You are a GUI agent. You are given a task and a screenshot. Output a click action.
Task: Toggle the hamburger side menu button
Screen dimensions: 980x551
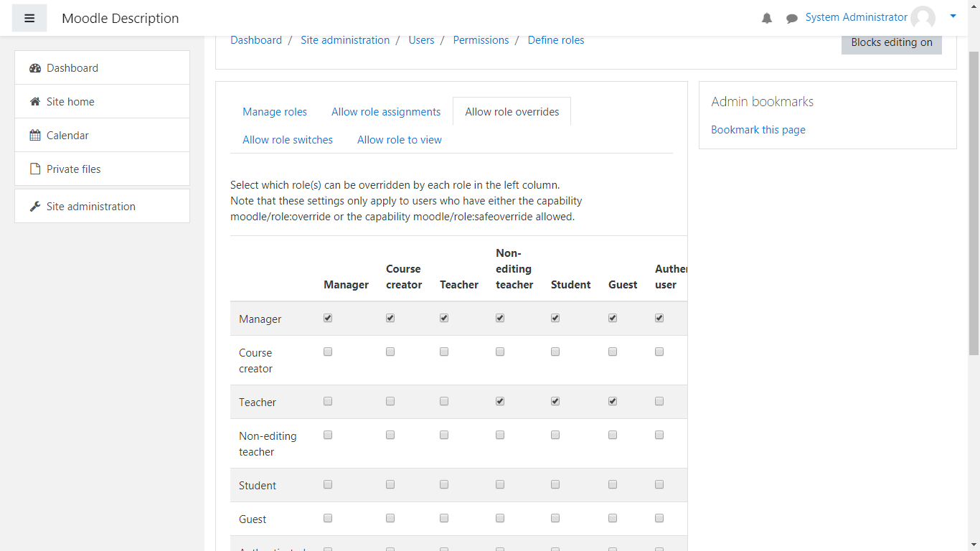29,18
